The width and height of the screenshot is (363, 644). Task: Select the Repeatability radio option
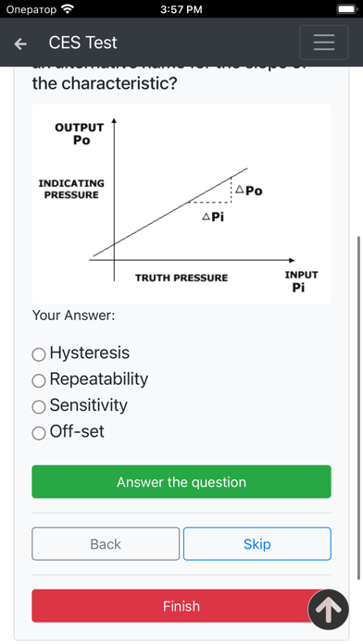[39, 380]
